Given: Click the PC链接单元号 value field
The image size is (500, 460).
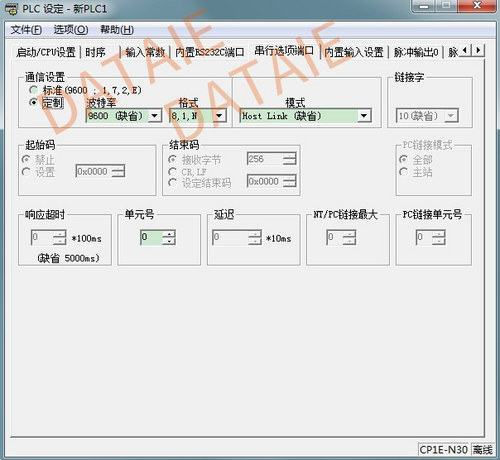Looking at the screenshot, I should (x=424, y=238).
